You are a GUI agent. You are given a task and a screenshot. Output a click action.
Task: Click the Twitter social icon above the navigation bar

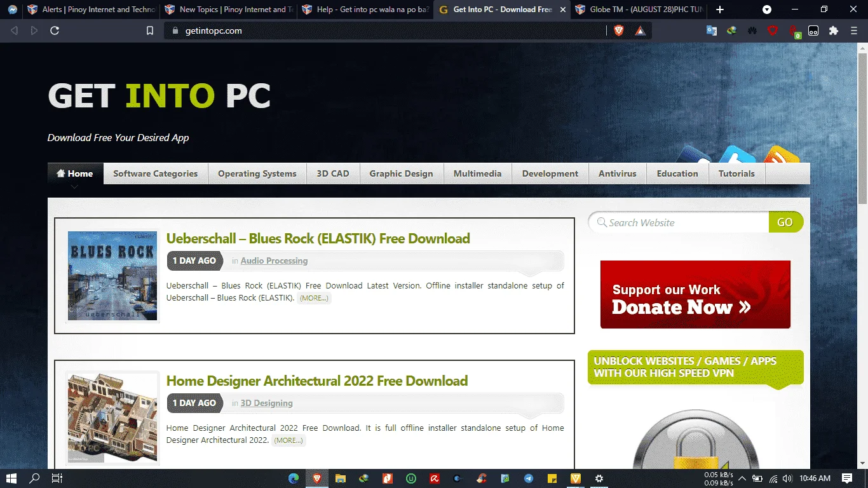pos(737,154)
